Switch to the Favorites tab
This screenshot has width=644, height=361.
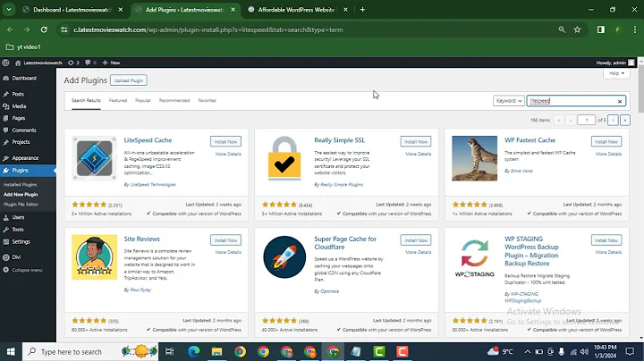[x=207, y=100]
